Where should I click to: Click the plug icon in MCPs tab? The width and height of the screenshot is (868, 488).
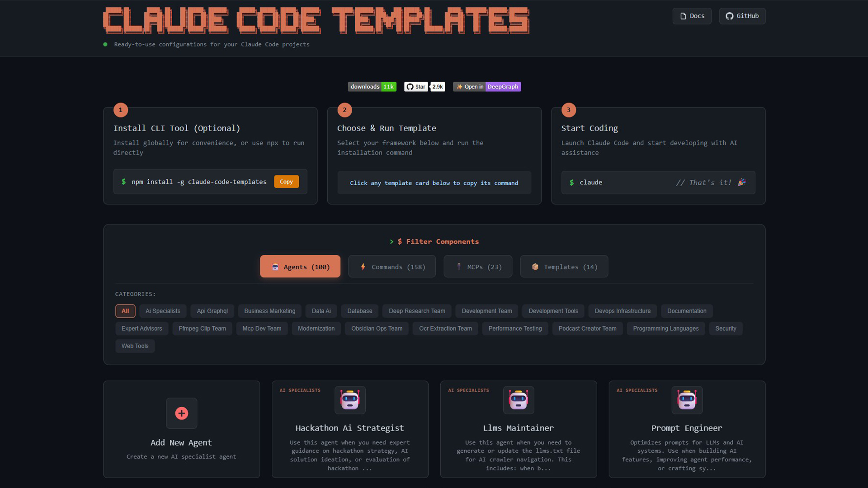click(x=459, y=267)
